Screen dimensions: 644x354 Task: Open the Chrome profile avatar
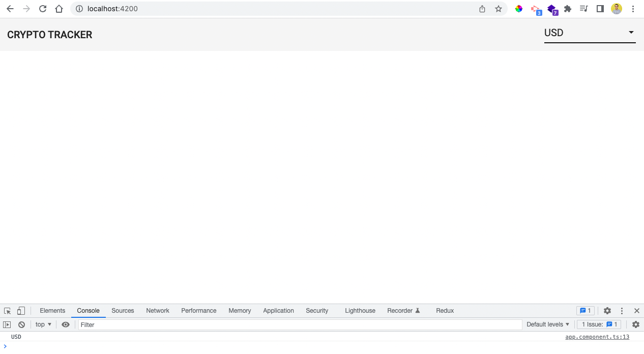coord(617,9)
